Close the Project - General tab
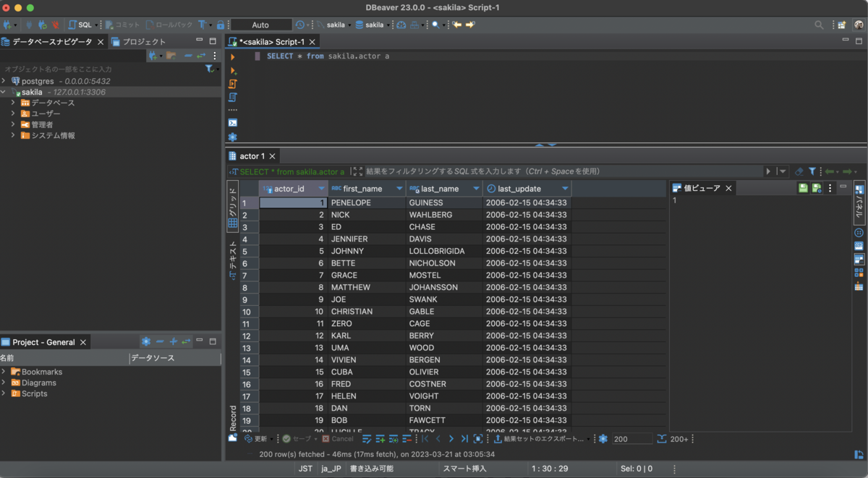The height and width of the screenshot is (478, 868). (x=83, y=342)
